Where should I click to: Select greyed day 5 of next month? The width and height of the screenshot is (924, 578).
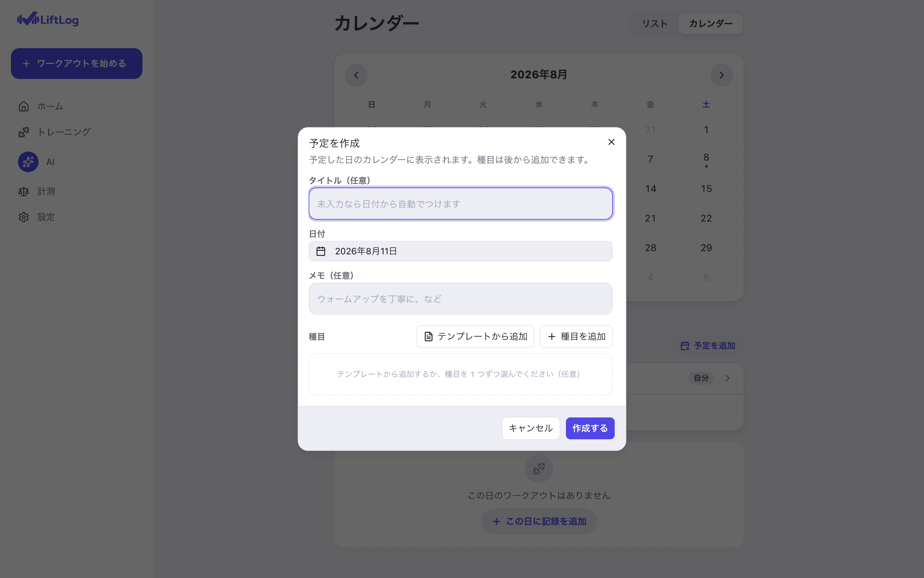click(706, 277)
